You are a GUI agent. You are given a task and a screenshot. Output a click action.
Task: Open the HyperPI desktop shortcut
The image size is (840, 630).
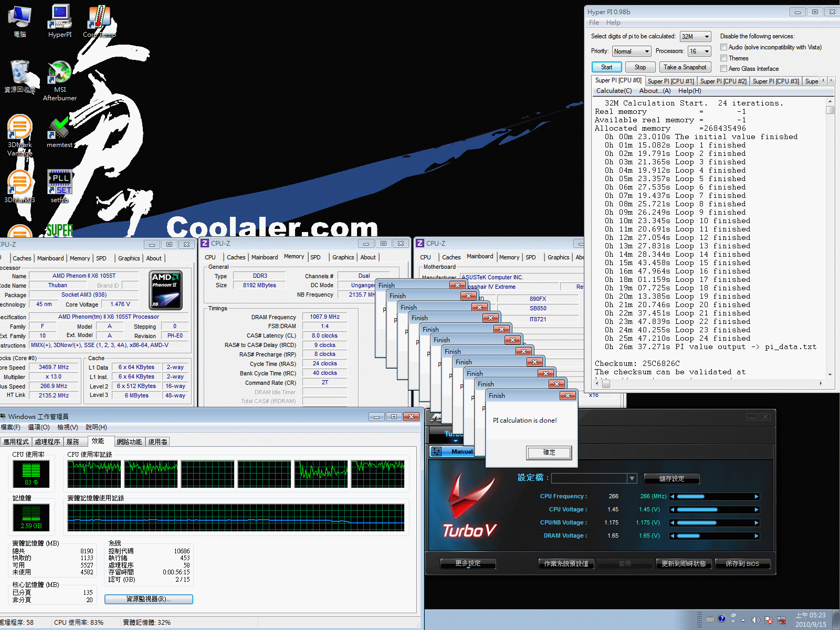[60, 21]
